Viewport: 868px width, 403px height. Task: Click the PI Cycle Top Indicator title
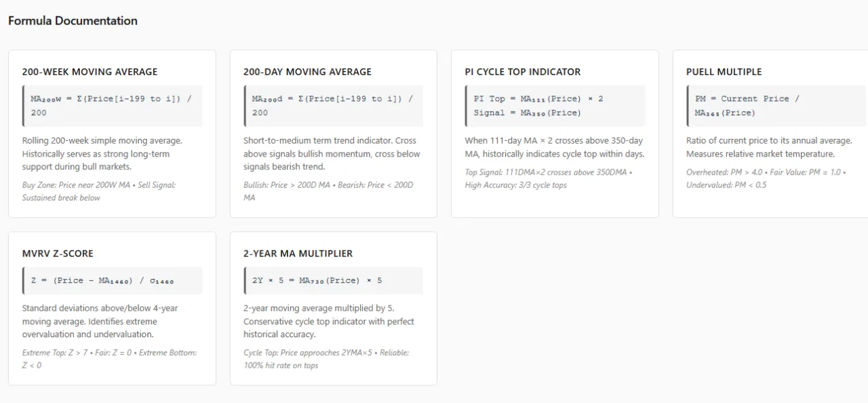[523, 72]
